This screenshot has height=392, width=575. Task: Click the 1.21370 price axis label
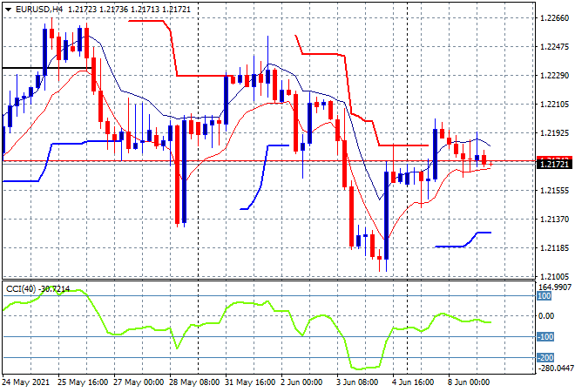[554, 220]
